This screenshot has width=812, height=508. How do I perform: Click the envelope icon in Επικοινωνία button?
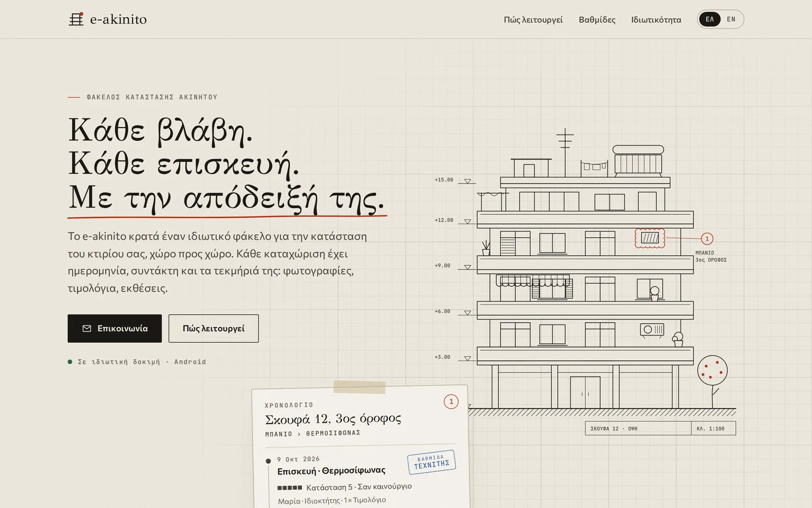pos(87,329)
